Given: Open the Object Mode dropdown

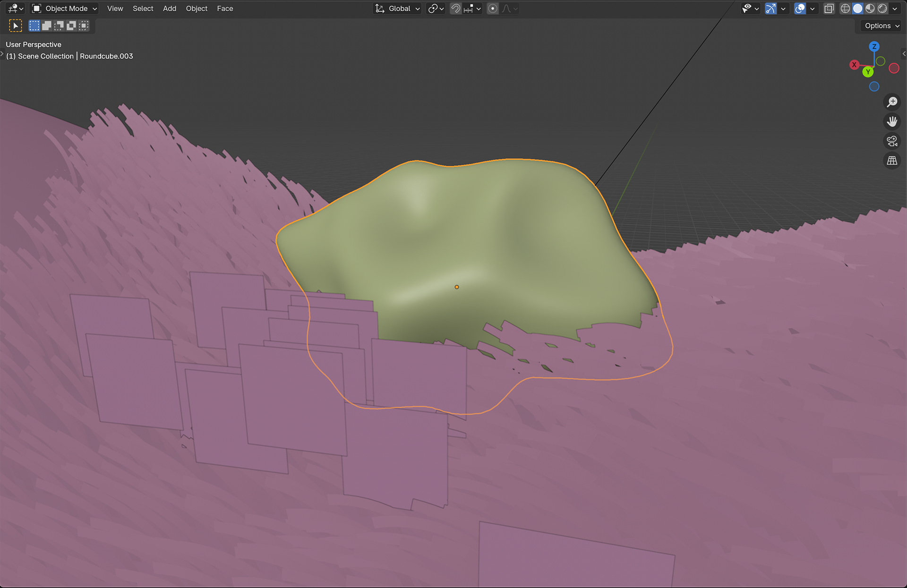Looking at the screenshot, I should pyautogui.click(x=65, y=9).
